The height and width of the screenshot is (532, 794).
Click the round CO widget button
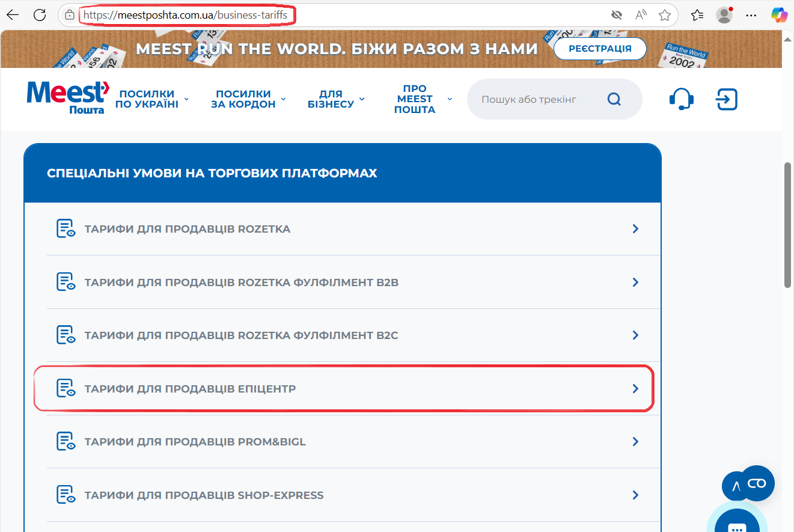pyautogui.click(x=757, y=483)
